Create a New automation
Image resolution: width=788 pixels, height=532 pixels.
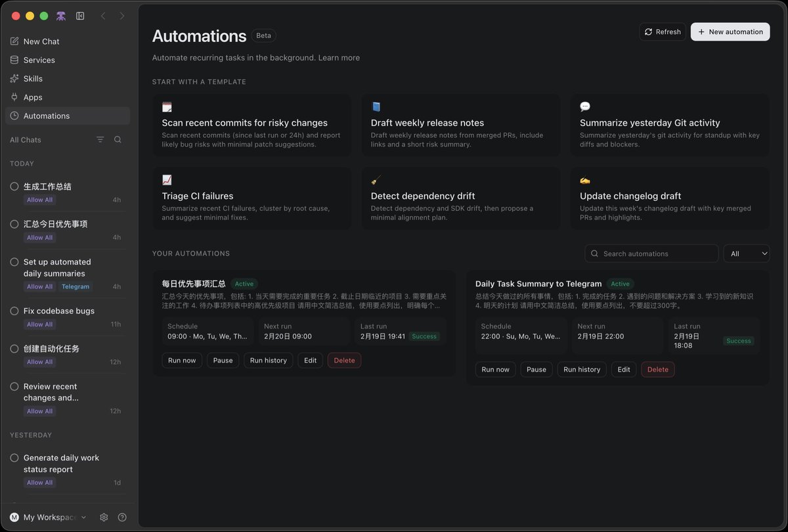[730, 32]
